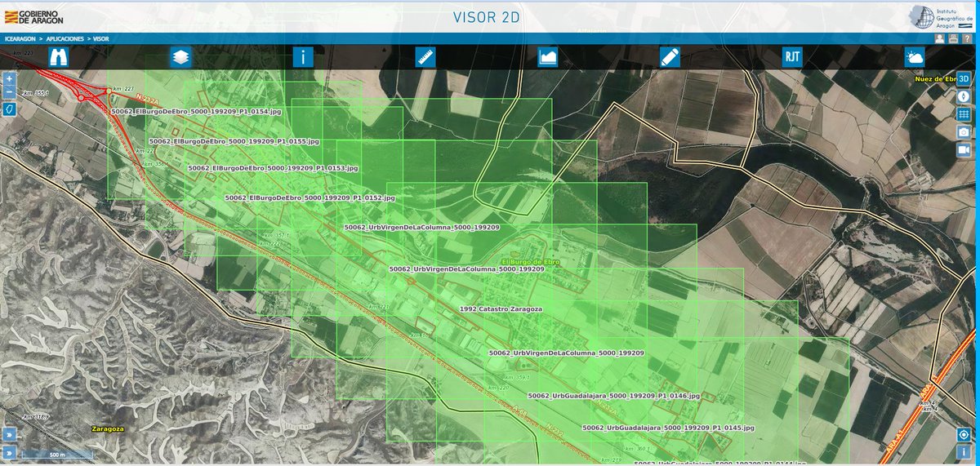Open the layers panel icon
The height and width of the screenshot is (466, 980).
pyautogui.click(x=180, y=57)
